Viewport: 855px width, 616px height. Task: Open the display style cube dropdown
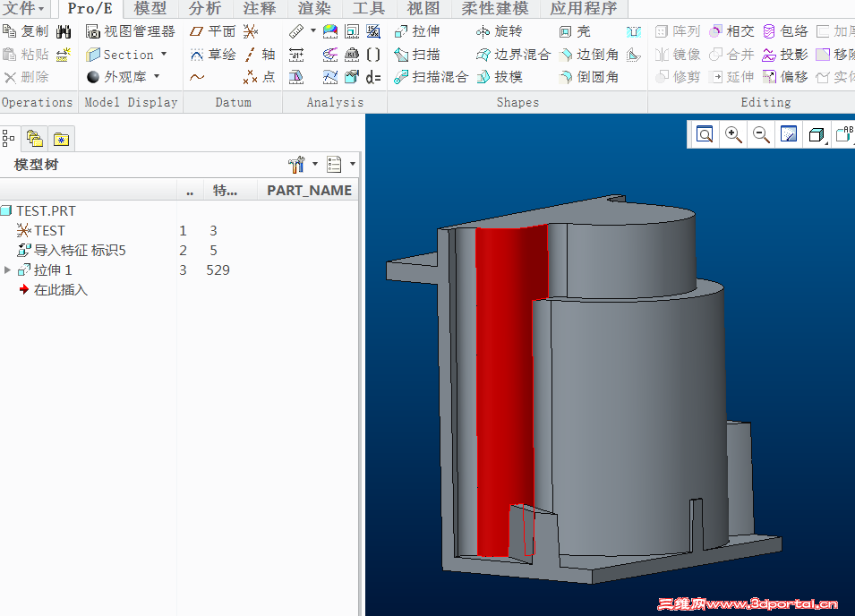point(817,134)
